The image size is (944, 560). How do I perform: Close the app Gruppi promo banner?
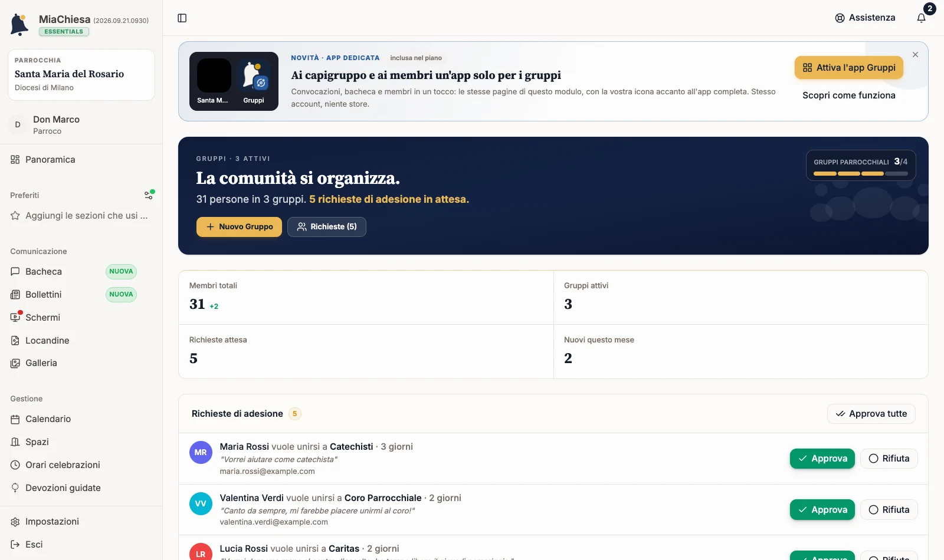(x=915, y=55)
